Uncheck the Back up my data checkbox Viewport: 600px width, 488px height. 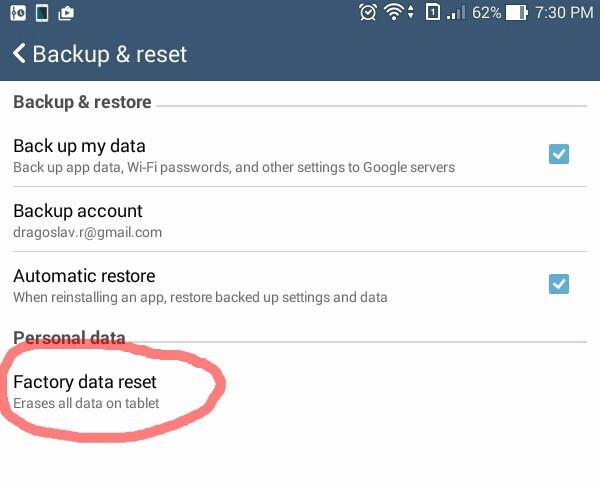(559, 154)
